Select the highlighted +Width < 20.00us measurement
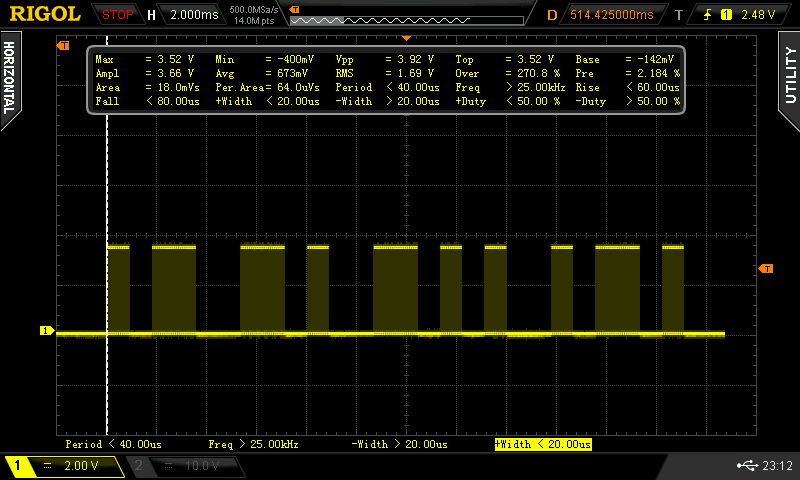Image resolution: width=800 pixels, height=480 pixels. coord(543,444)
